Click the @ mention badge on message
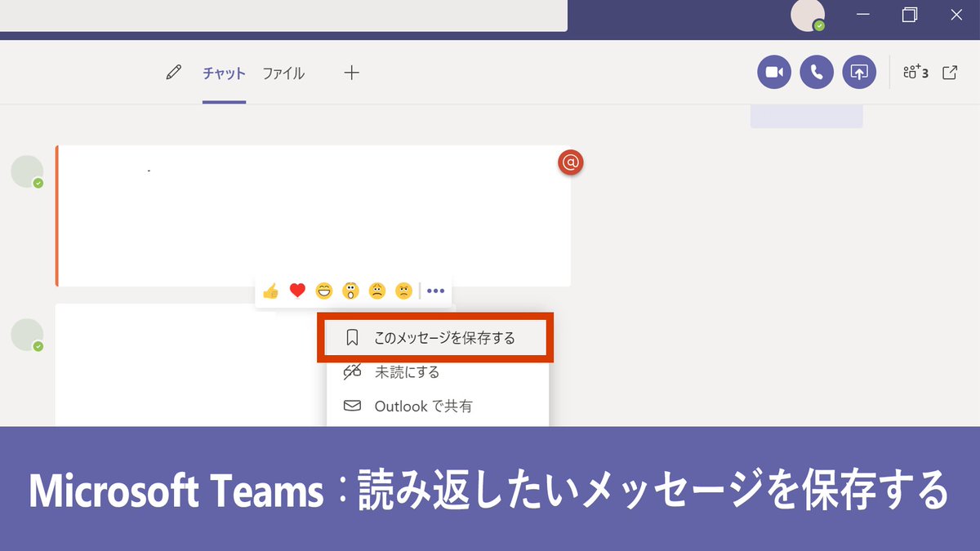 [571, 162]
